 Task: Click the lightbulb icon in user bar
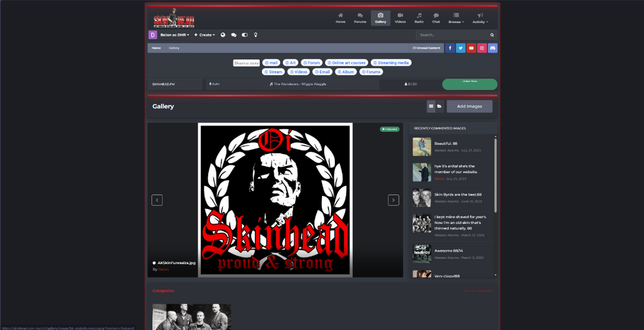click(256, 35)
